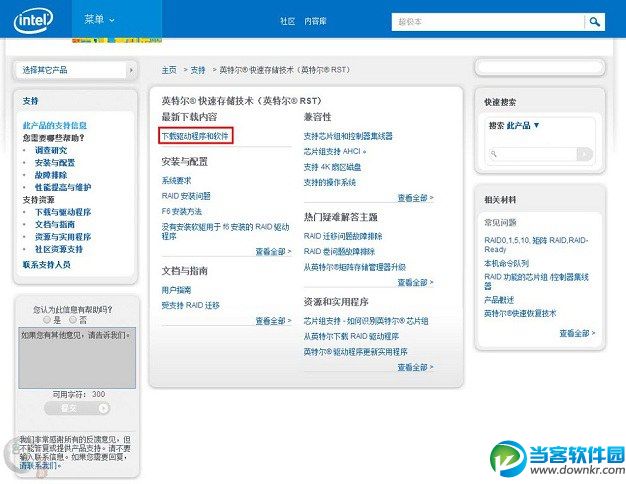Click 查看全部 under 资源和实用程序

click(x=415, y=367)
